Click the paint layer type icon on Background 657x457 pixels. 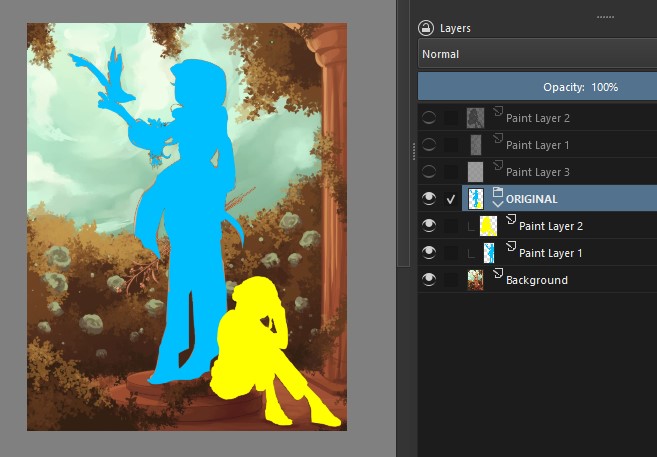click(x=497, y=274)
